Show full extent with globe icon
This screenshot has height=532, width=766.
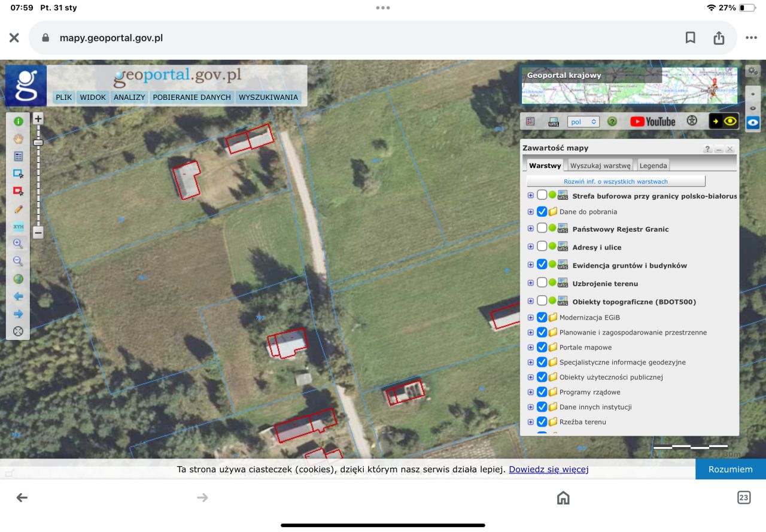coord(18,279)
